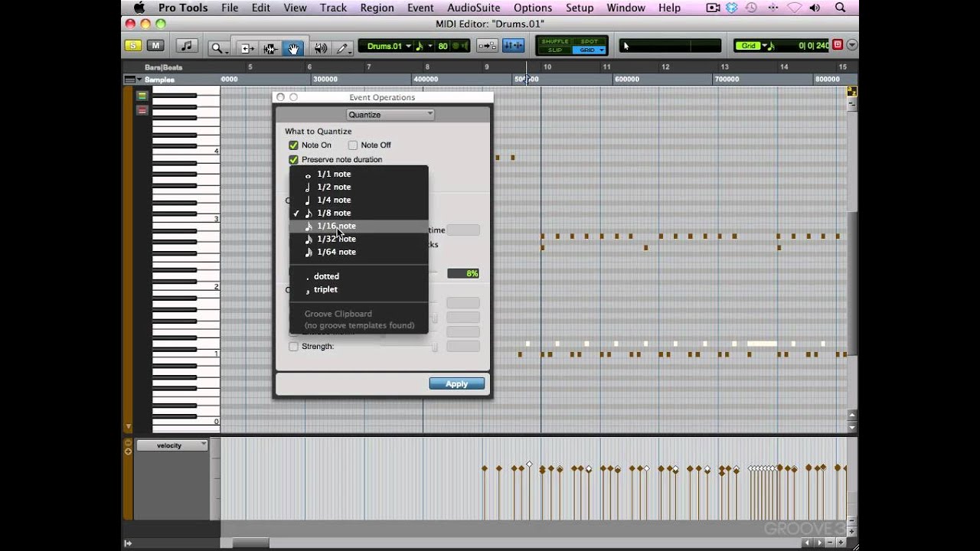This screenshot has height=551, width=980.
Task: Enable the Strength checkbox
Action: click(x=293, y=347)
